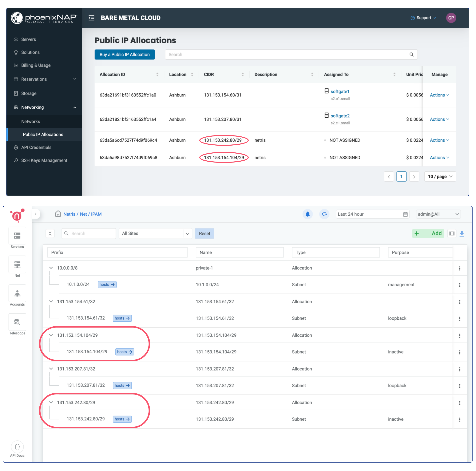Viewport: 476px width, 471px height.
Task: Click Buy a Public IP Allocation
Action: click(x=124, y=54)
